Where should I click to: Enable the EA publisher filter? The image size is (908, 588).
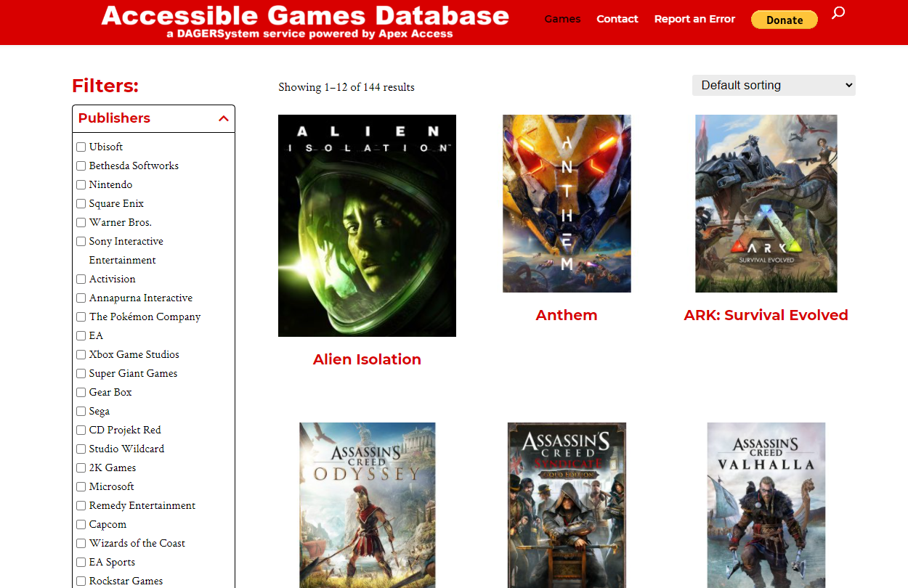(x=81, y=335)
